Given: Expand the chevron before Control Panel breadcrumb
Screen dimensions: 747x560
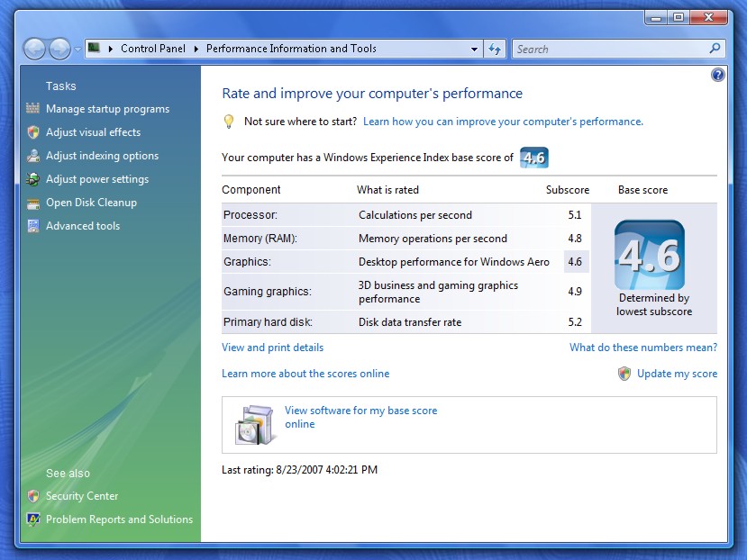Looking at the screenshot, I should click(x=111, y=49).
